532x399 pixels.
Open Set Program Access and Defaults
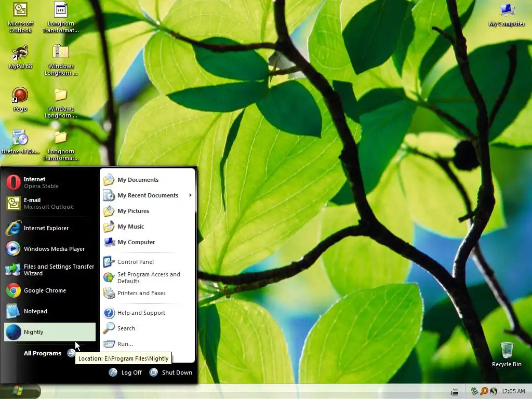pyautogui.click(x=148, y=277)
